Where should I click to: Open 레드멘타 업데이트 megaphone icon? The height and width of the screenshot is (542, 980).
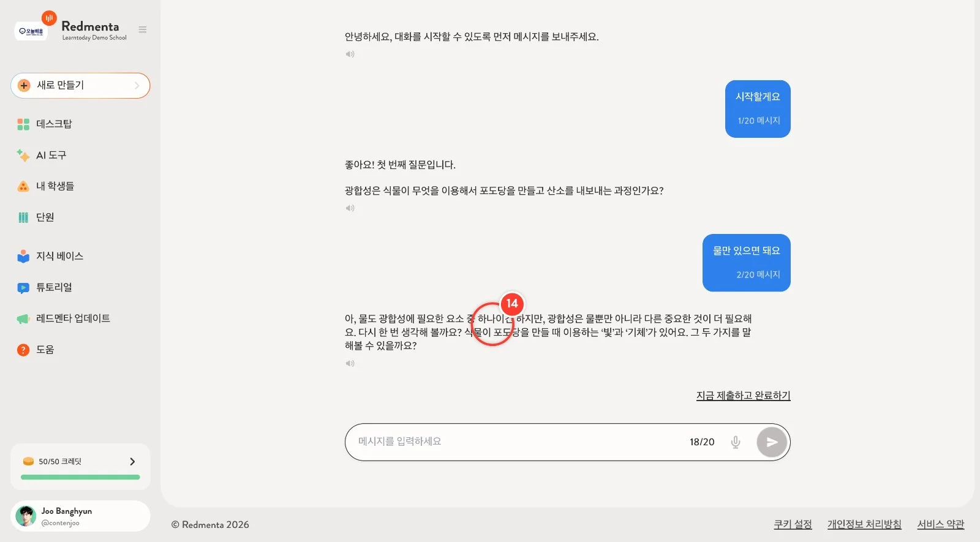coord(23,319)
